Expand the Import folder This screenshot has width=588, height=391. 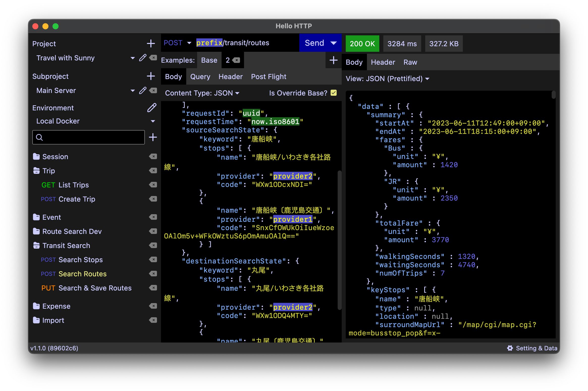pyautogui.click(x=36, y=320)
